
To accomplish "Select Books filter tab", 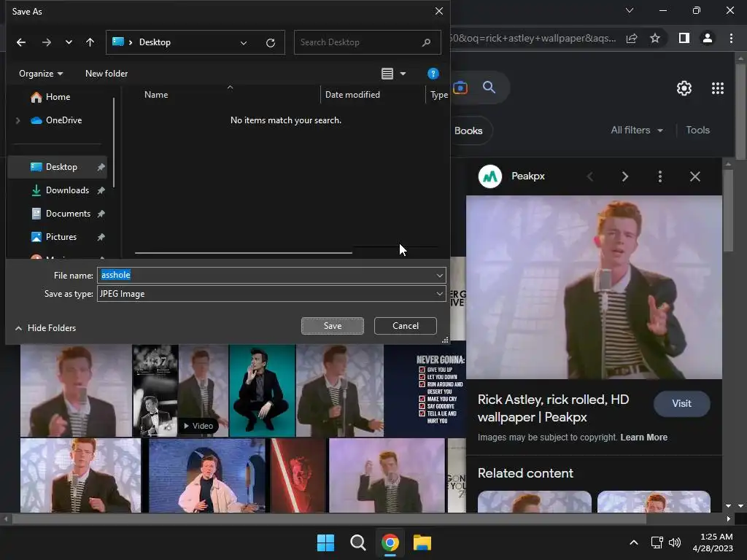I will [x=468, y=131].
